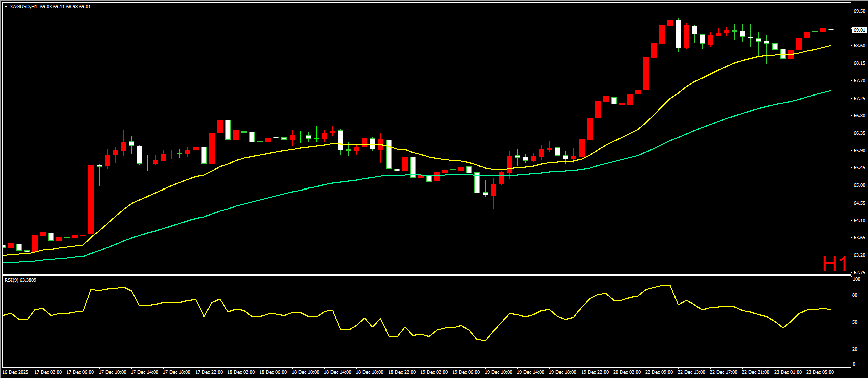Click the 65.00 price scale label
This screenshot has width=868, height=379.
coord(859,185)
